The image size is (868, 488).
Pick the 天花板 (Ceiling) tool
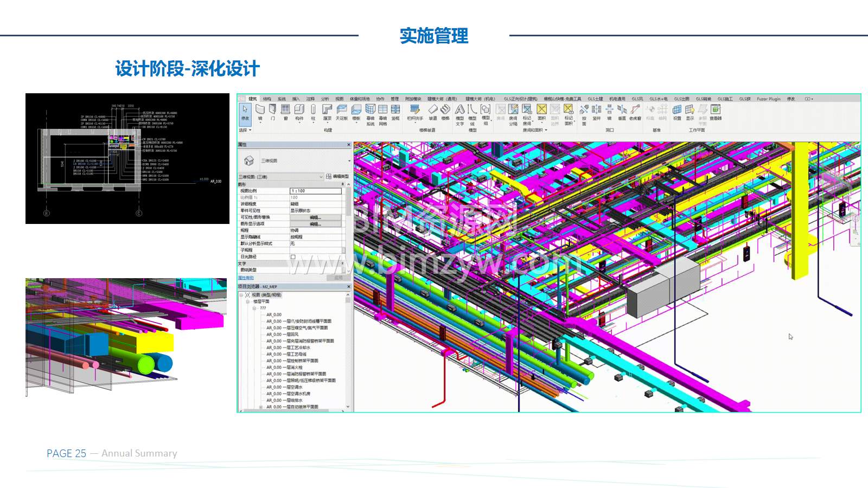[x=342, y=112]
